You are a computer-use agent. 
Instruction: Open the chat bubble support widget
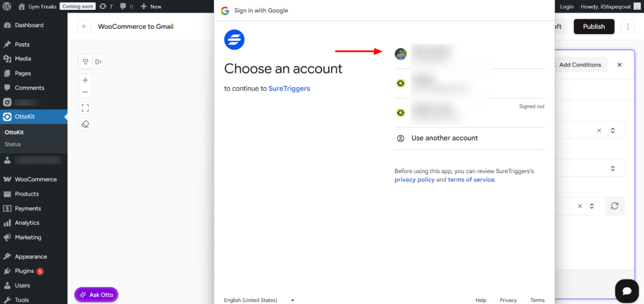click(x=626, y=291)
